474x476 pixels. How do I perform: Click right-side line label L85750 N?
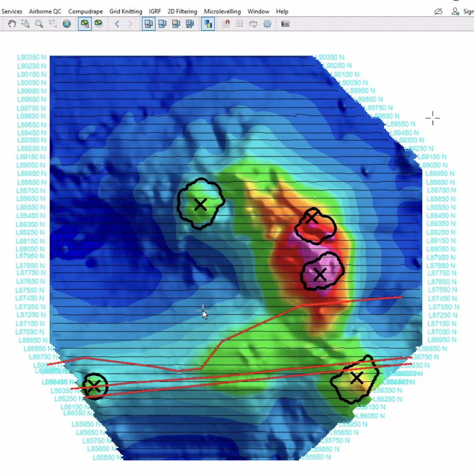point(335,440)
